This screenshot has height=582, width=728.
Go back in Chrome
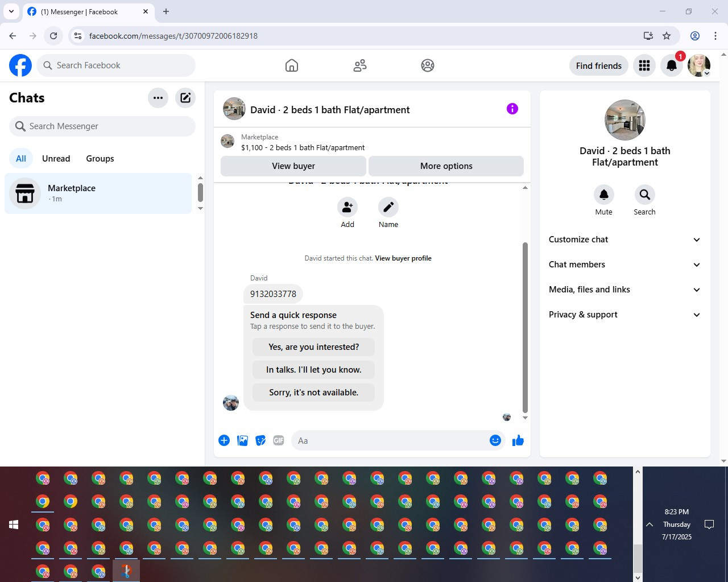(13, 36)
